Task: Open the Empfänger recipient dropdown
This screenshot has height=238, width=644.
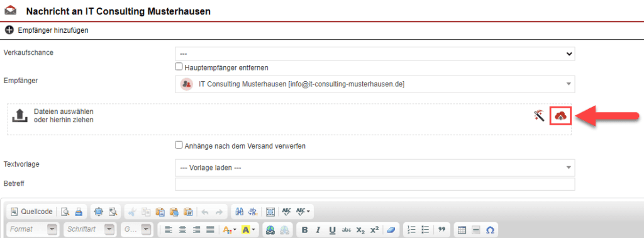Action: pyautogui.click(x=375, y=84)
